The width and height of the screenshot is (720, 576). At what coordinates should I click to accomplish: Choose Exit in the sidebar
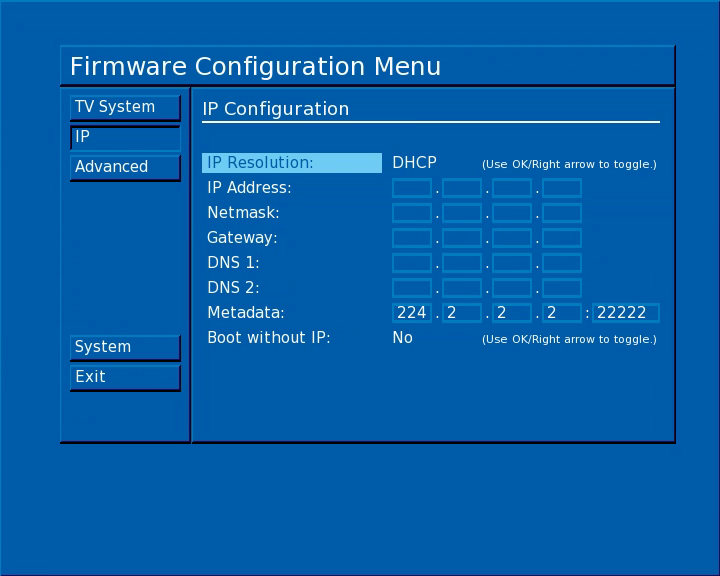pos(125,378)
